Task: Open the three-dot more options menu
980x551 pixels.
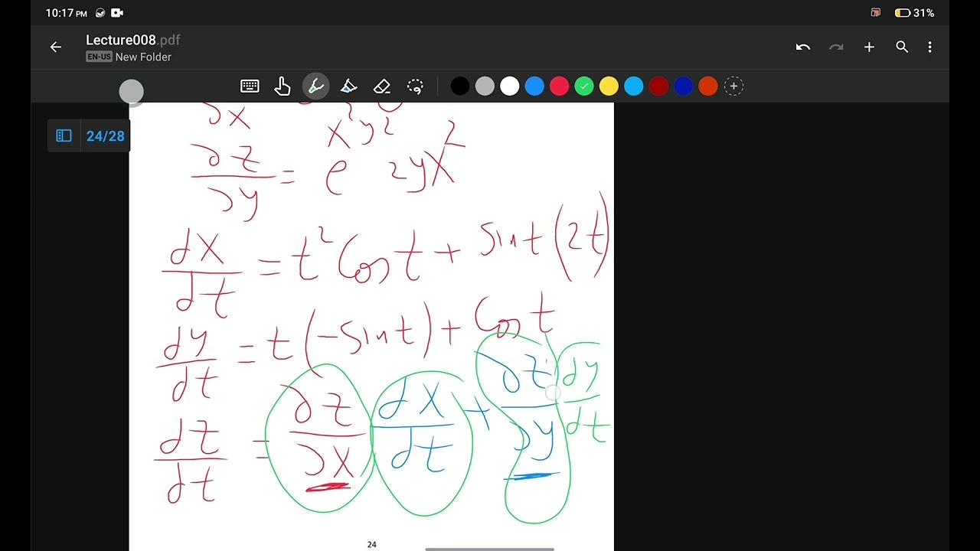Action: (929, 47)
